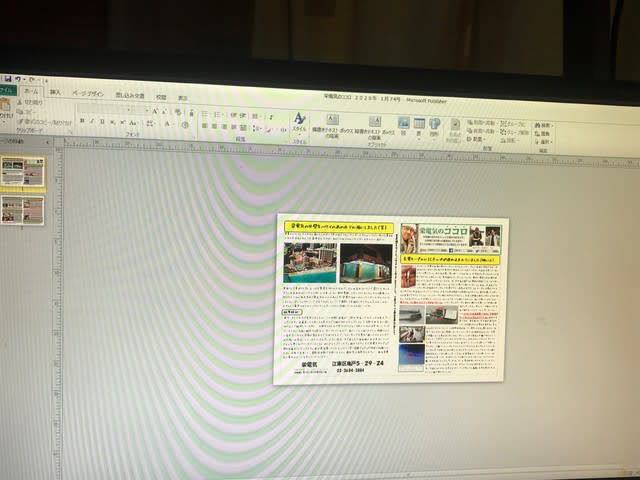Open text wrapping options 文字列の折り返し
The height and width of the screenshot is (480, 640).
[x=454, y=131]
